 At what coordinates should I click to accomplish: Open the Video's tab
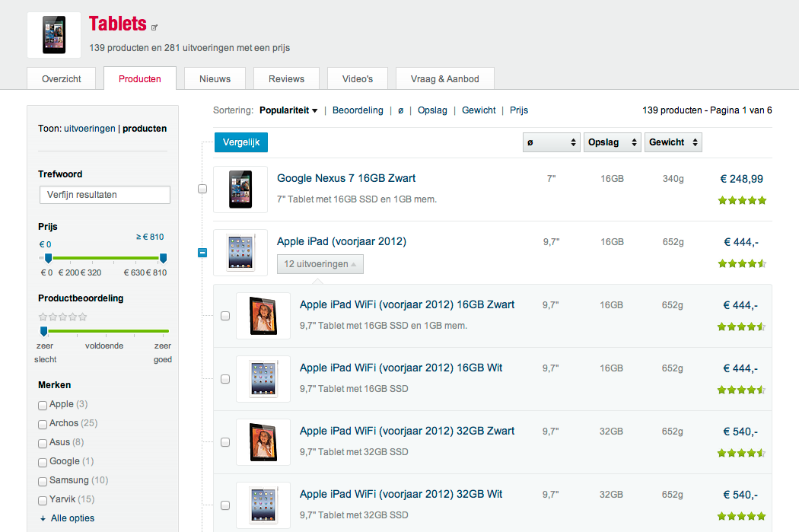357,79
